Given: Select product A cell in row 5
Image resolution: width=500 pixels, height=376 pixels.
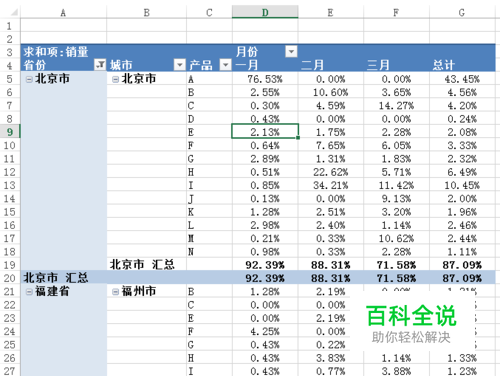Looking at the screenshot, I should (x=209, y=79).
